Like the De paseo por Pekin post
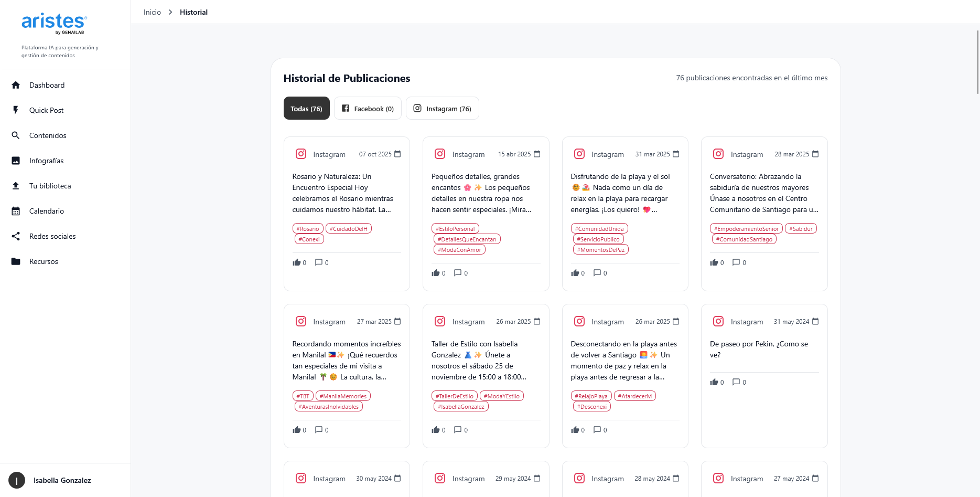980x497 pixels. coord(714,382)
